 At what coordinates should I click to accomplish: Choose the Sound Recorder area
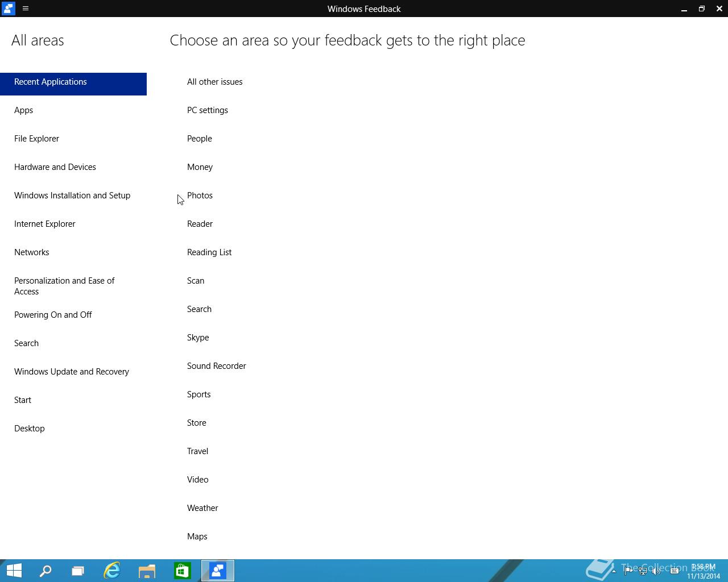(x=217, y=366)
